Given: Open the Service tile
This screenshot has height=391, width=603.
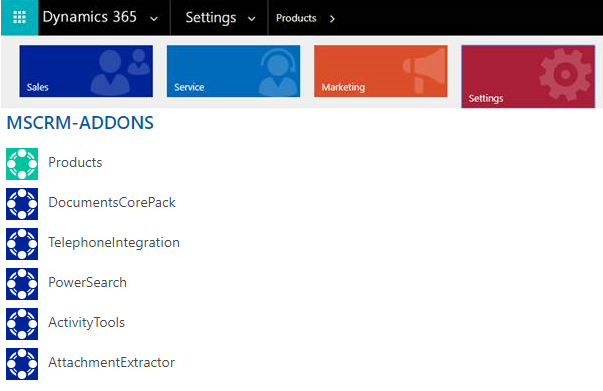Looking at the screenshot, I should coord(233,71).
